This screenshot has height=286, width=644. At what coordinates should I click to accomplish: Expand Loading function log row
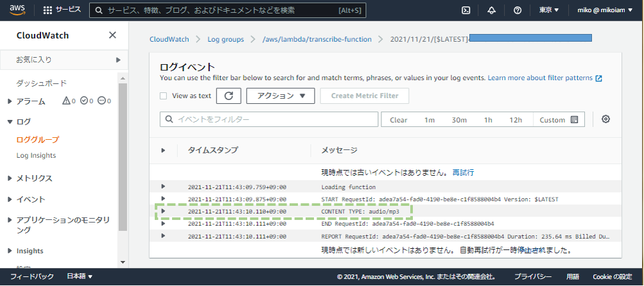click(163, 187)
